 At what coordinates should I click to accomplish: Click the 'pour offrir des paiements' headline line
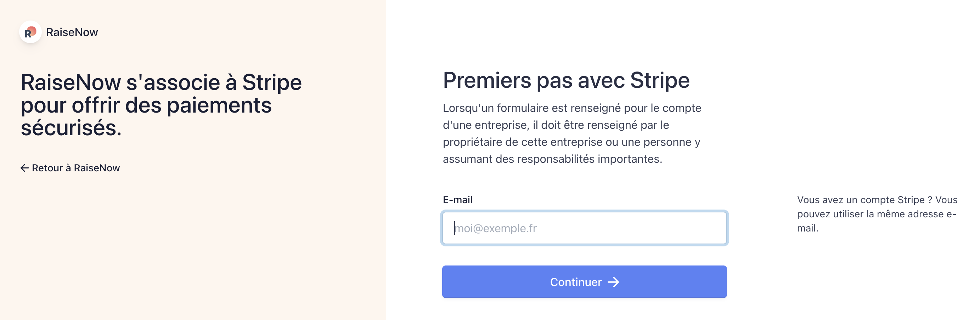tap(146, 105)
